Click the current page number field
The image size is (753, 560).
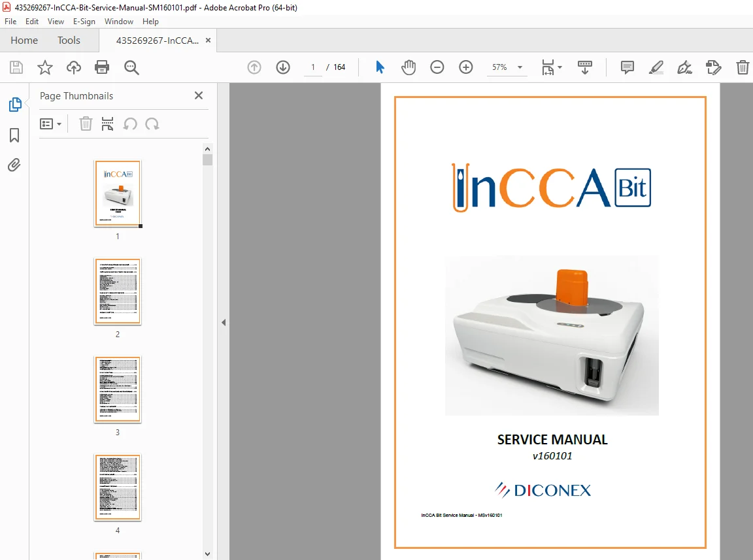313,67
